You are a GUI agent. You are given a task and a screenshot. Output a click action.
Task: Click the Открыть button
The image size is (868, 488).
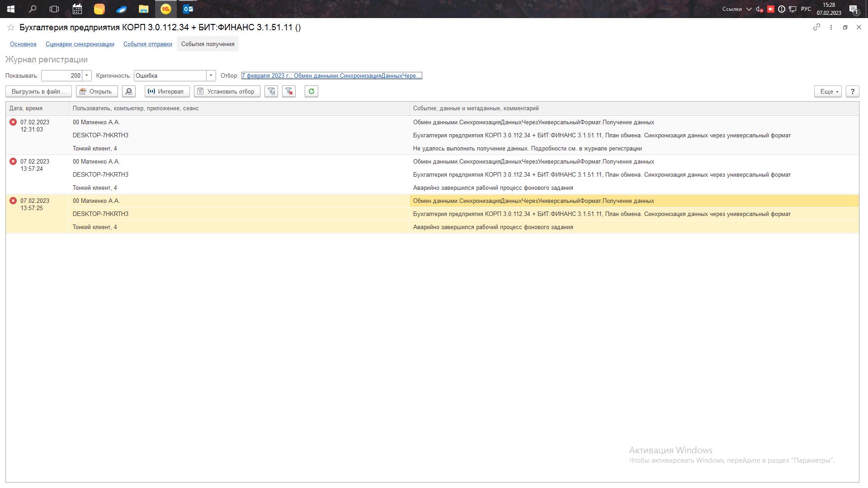97,91
